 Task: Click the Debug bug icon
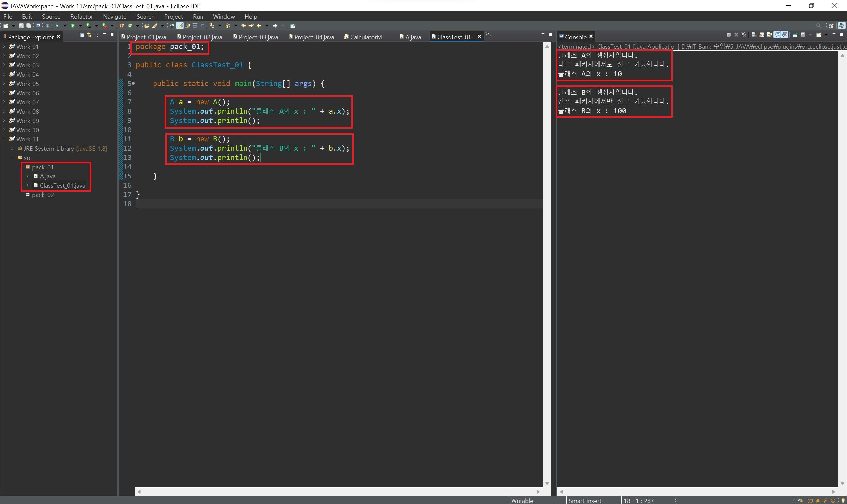tap(57, 26)
